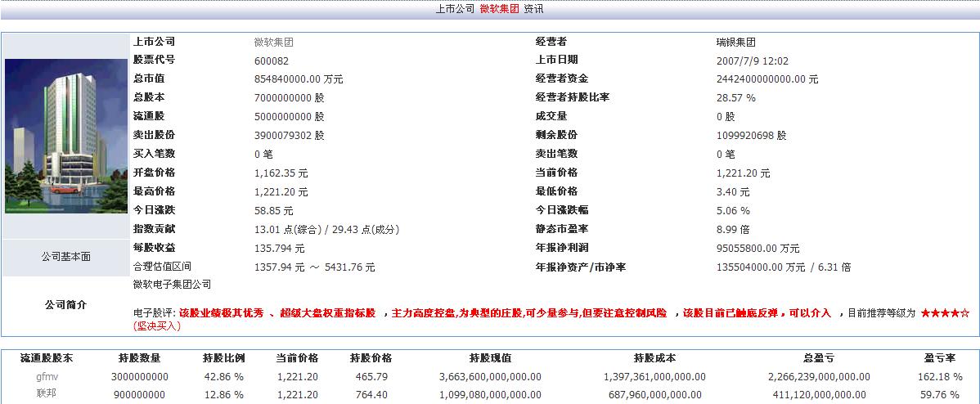980x404 pixels.
Task: Click 联邦 holding price 764.40
Action: (371, 395)
